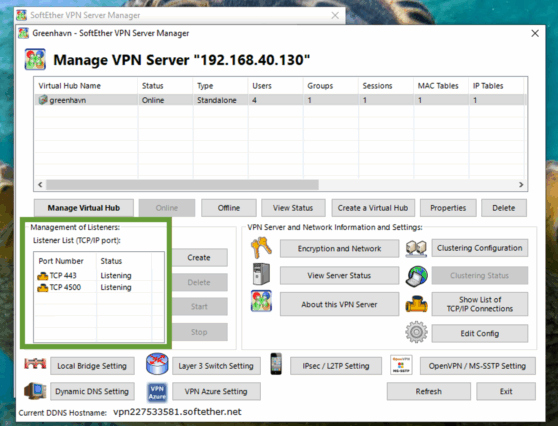Open Local Bridge Setting
This screenshot has width=558, height=426.
tap(92, 366)
